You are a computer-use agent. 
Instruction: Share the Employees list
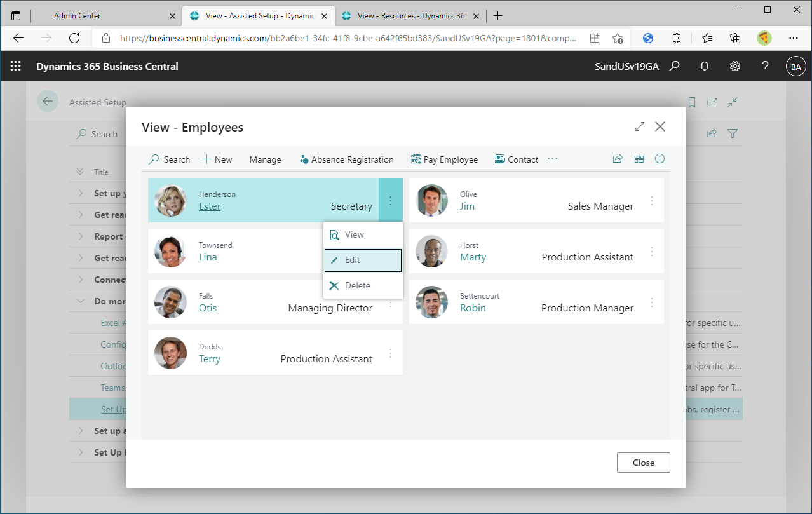pyautogui.click(x=617, y=159)
